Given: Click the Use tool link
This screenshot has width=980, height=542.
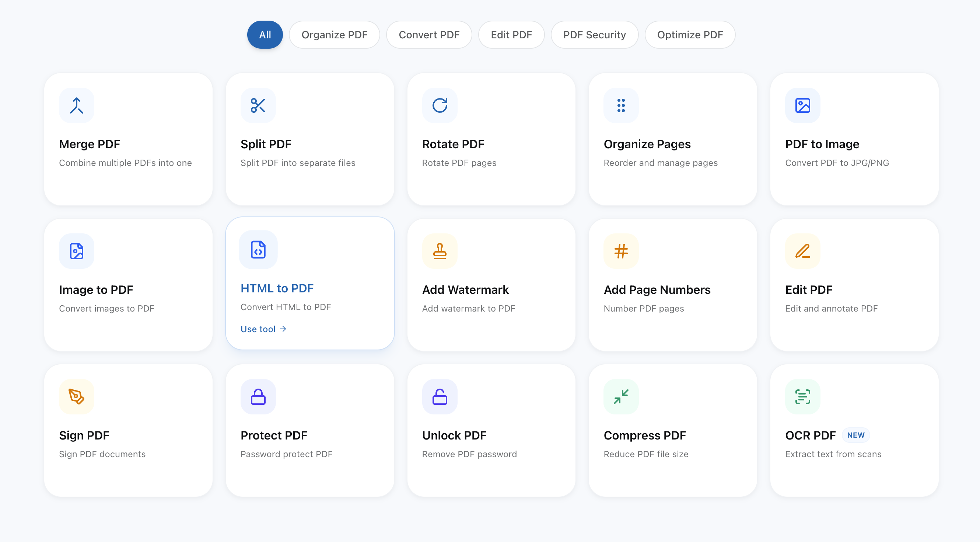Looking at the screenshot, I should (263, 329).
